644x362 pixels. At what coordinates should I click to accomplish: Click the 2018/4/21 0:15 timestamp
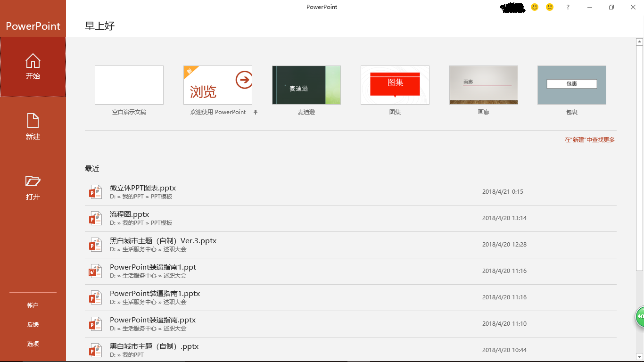(503, 192)
